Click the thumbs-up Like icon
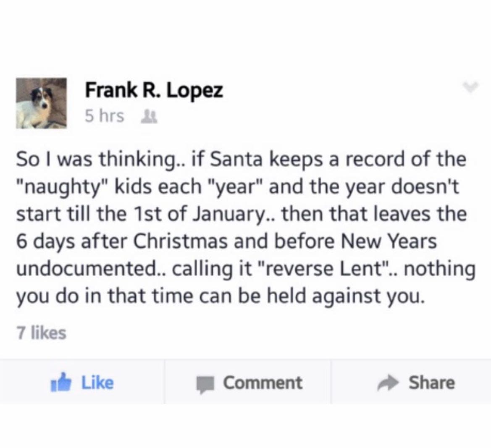The image size is (491, 448). (61, 383)
